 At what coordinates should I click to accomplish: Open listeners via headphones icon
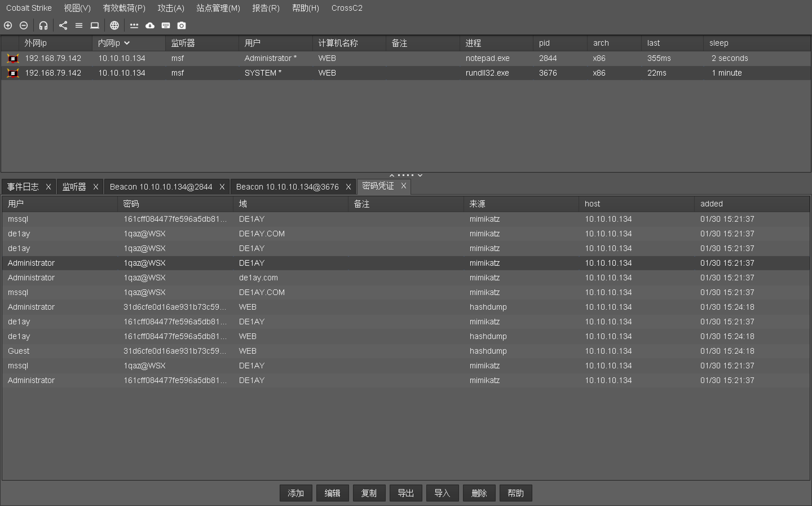[x=43, y=25]
